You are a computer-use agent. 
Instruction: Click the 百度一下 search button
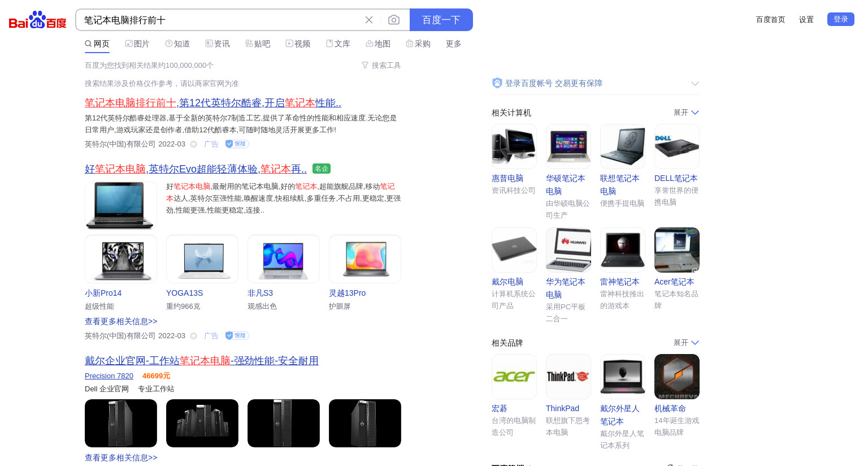pyautogui.click(x=441, y=20)
